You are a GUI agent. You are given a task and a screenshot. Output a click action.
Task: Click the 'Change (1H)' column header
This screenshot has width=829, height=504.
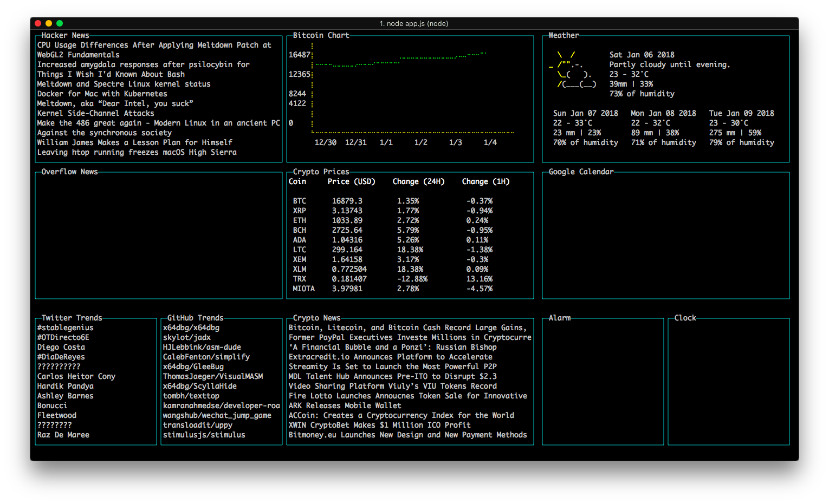click(x=485, y=181)
